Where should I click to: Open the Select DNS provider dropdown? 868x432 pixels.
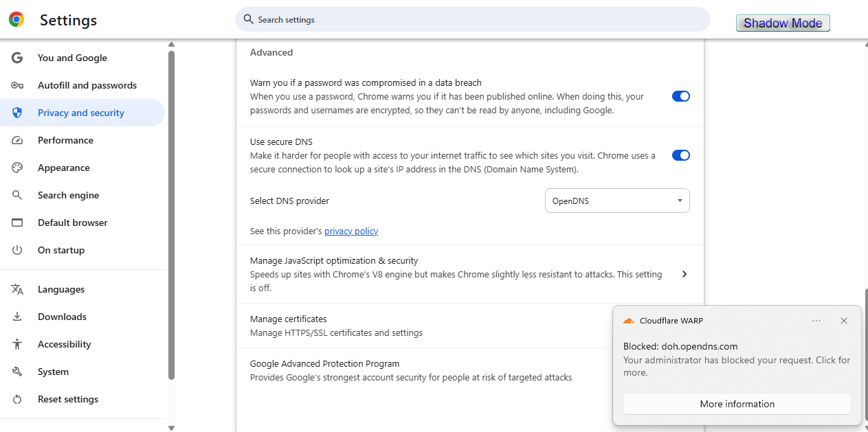point(616,201)
